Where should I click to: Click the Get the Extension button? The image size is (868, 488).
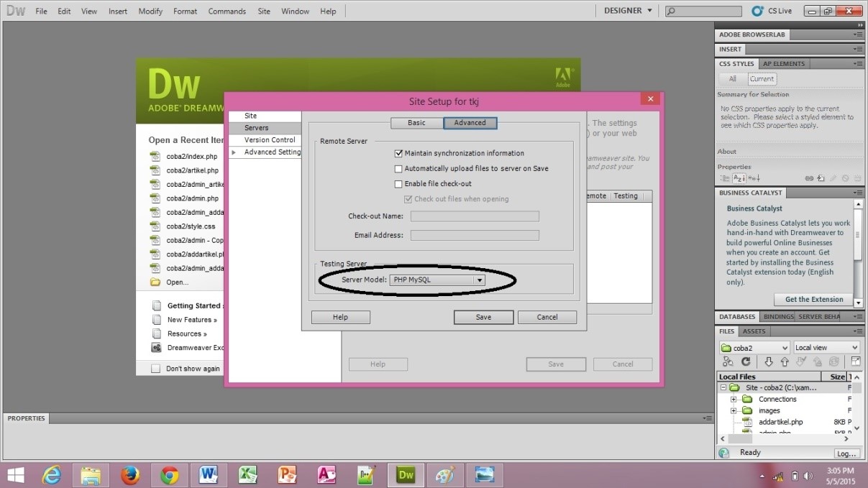(x=813, y=300)
